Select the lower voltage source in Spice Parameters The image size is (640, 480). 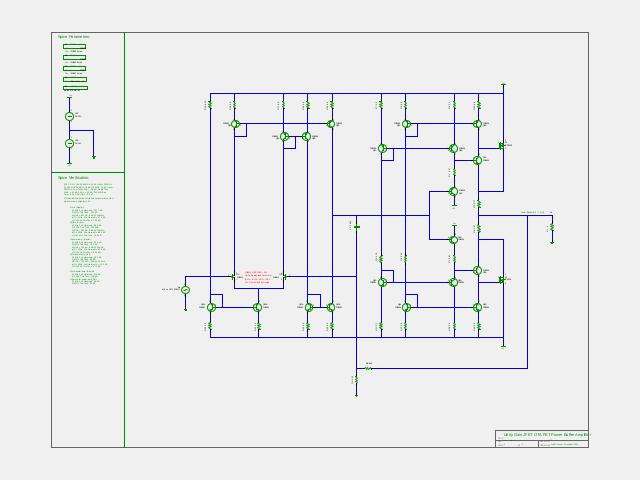point(70,144)
